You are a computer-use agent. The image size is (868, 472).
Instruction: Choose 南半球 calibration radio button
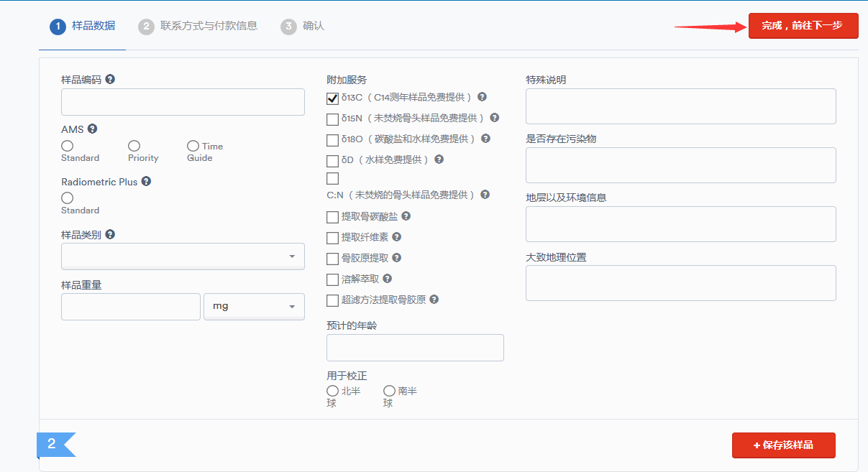(389, 391)
